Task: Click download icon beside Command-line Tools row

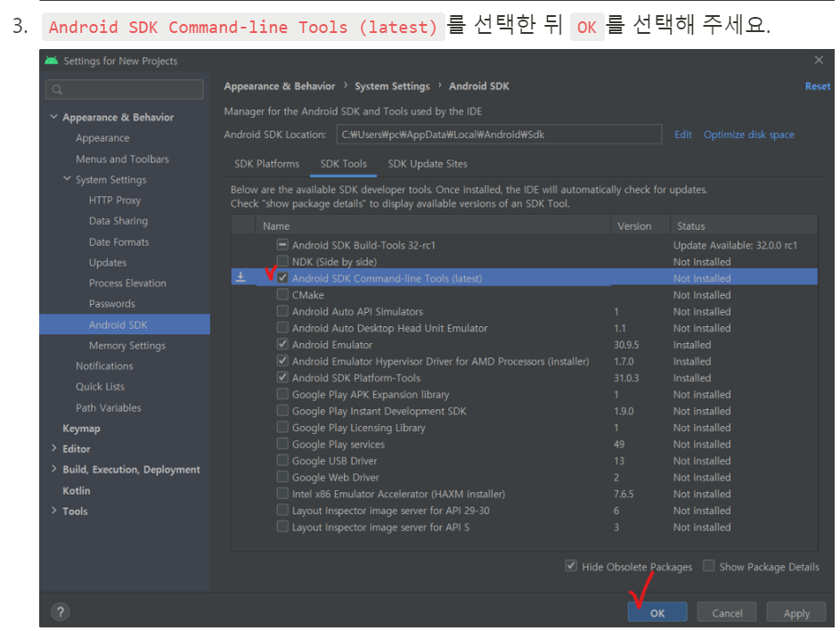Action: pos(241,277)
